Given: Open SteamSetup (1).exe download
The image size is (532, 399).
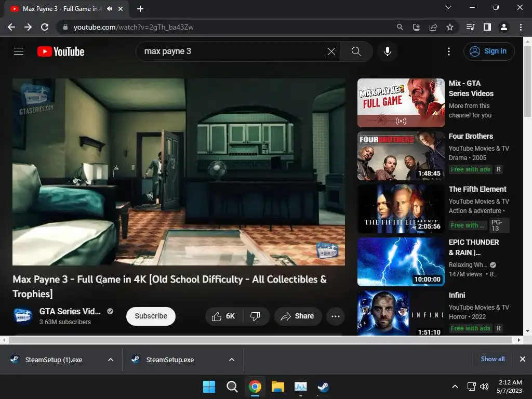Looking at the screenshot, I should coord(54,360).
